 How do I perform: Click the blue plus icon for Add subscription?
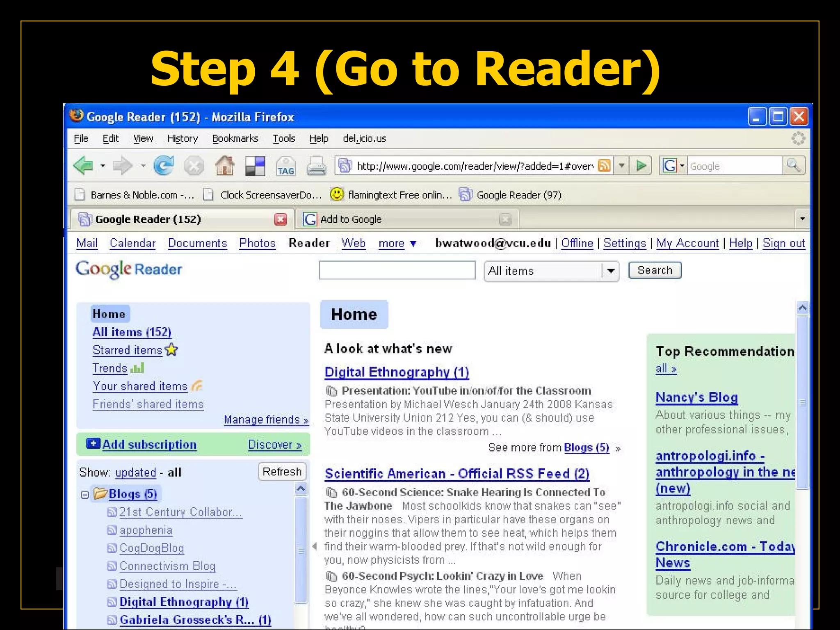pos(93,443)
